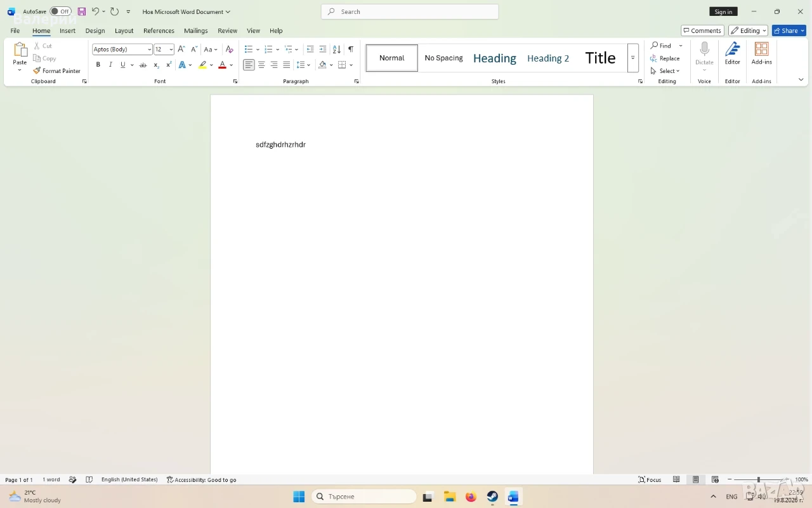Undo the last action

95,11
